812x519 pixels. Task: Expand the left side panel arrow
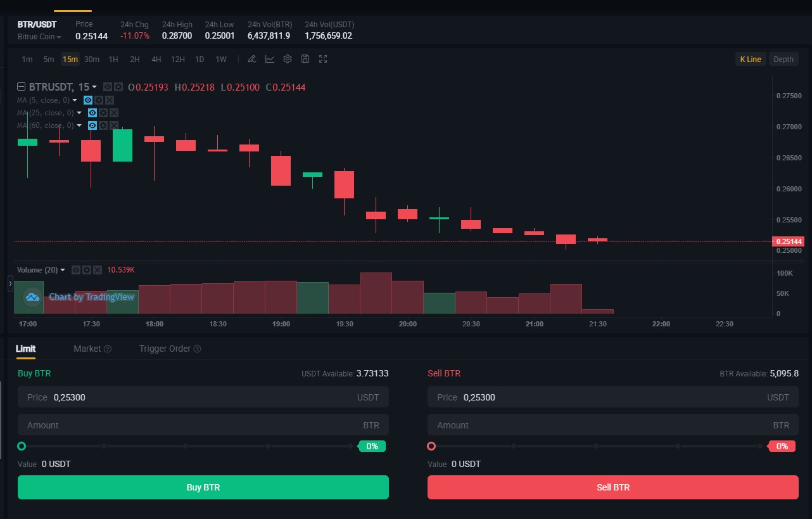point(10,283)
